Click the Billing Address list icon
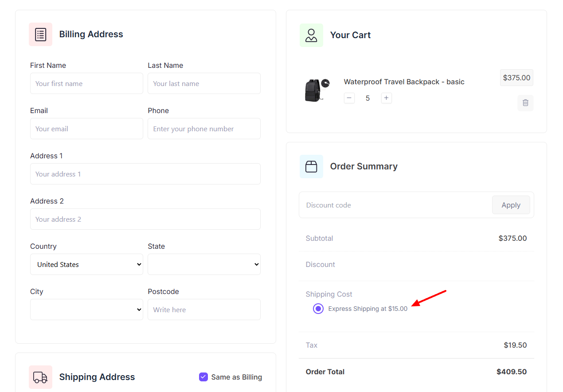Viewport: 563px width, 392px height. tap(40, 34)
